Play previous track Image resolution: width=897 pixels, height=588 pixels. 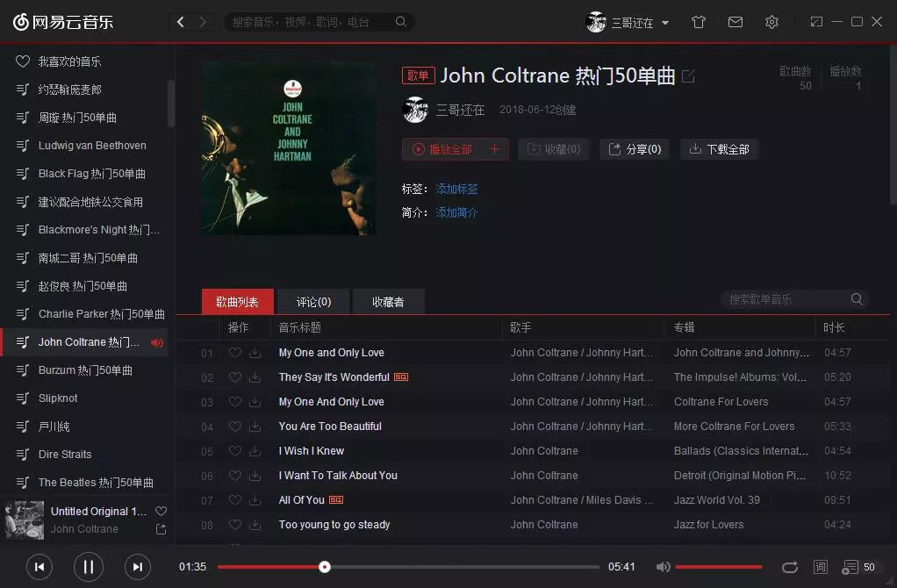(x=39, y=567)
